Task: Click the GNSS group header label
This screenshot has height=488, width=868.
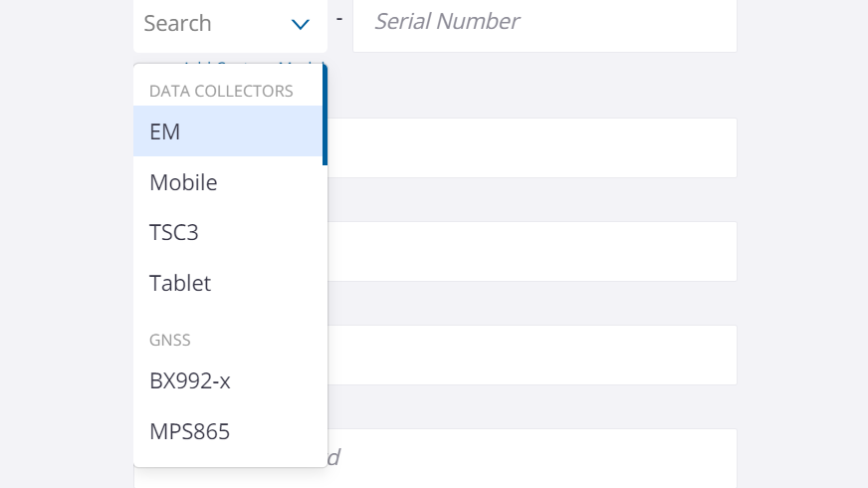Action: 170,340
